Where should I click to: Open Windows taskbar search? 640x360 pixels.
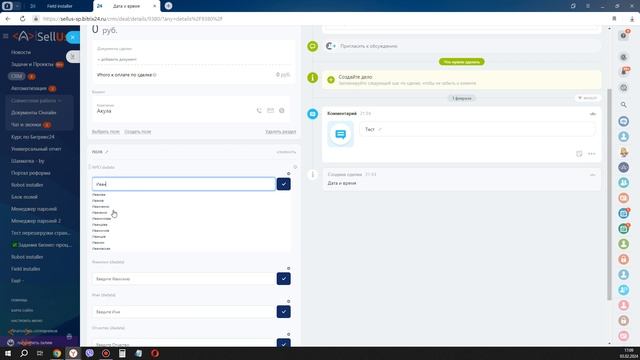coord(24,353)
